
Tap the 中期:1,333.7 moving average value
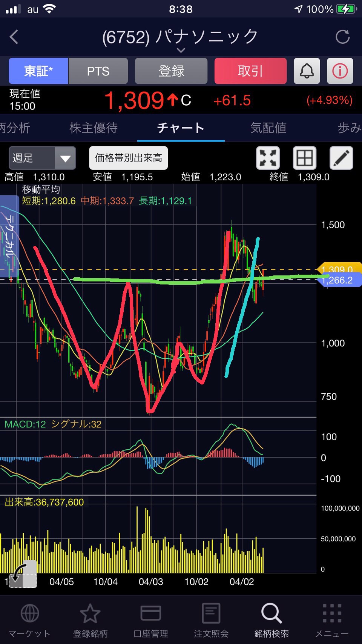(107, 201)
